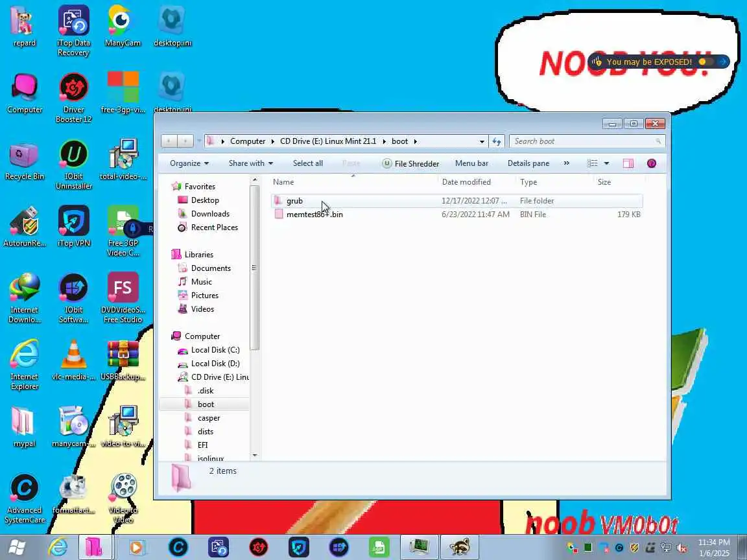Select the USBBackup WinRAR archive desktop icon
Viewport: 747px width, 560px height.
[123, 360]
